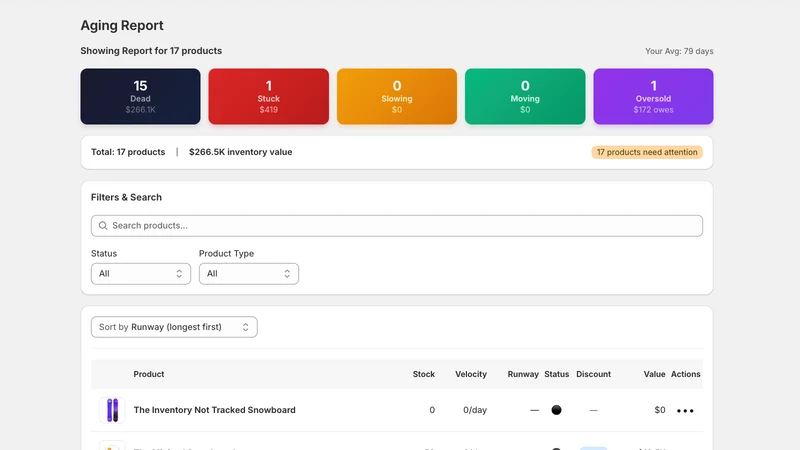Image resolution: width=800 pixels, height=450 pixels.
Task: Click the 17 products need attention badge
Action: click(x=647, y=152)
